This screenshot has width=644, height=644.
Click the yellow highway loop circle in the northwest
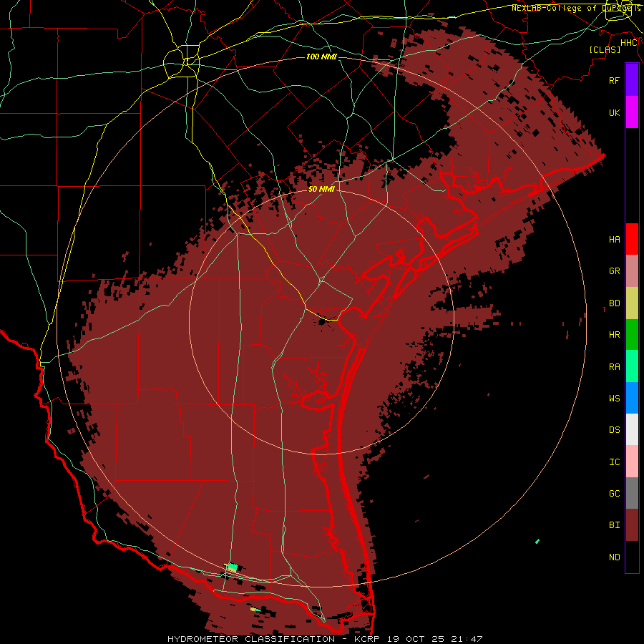181,63
